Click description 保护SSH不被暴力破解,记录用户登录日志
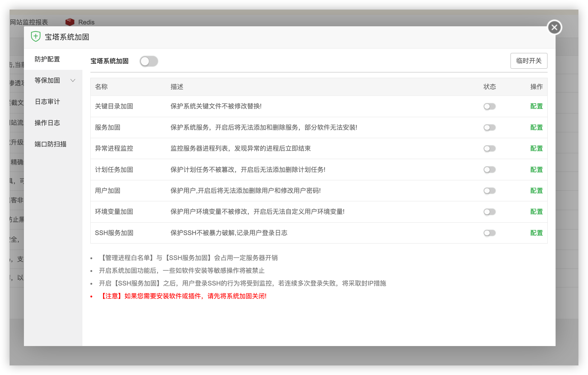The width and height of the screenshot is (588, 375). [x=229, y=233]
